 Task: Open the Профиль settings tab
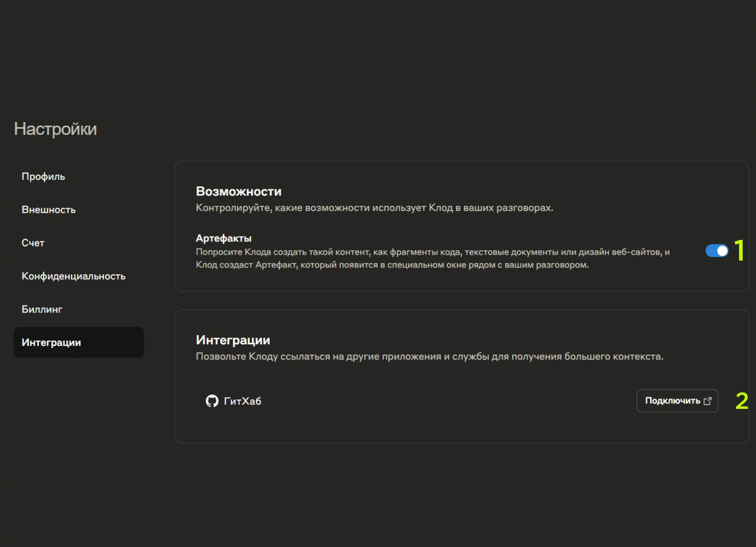pyautogui.click(x=43, y=177)
